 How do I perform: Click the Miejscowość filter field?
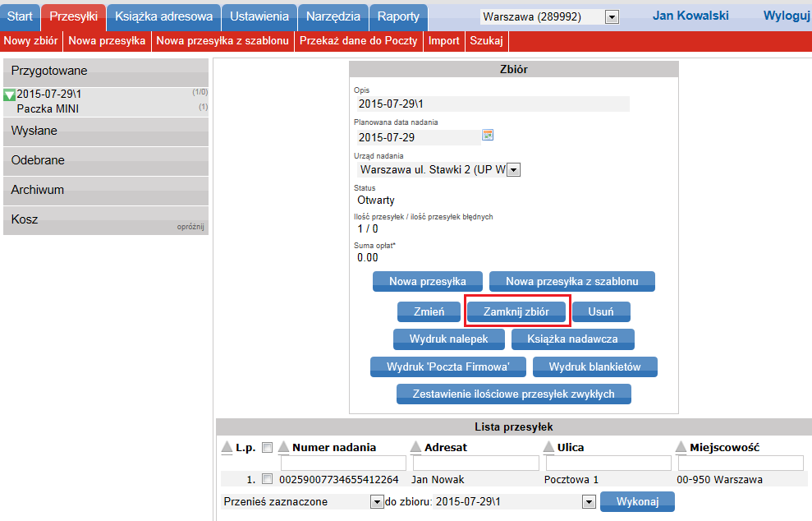[x=741, y=463]
